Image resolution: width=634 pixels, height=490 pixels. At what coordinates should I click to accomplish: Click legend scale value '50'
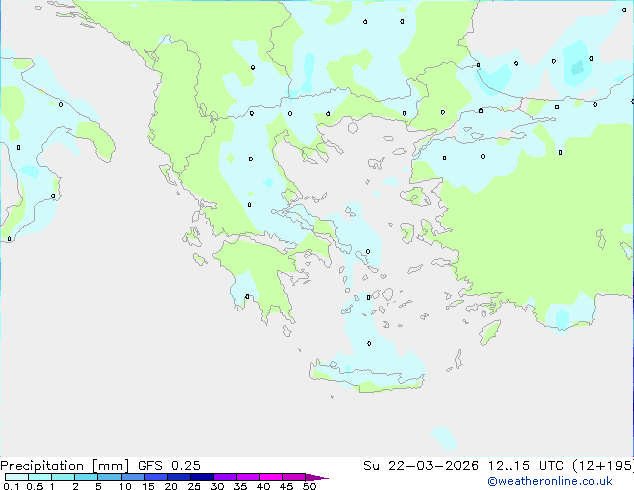point(310,486)
